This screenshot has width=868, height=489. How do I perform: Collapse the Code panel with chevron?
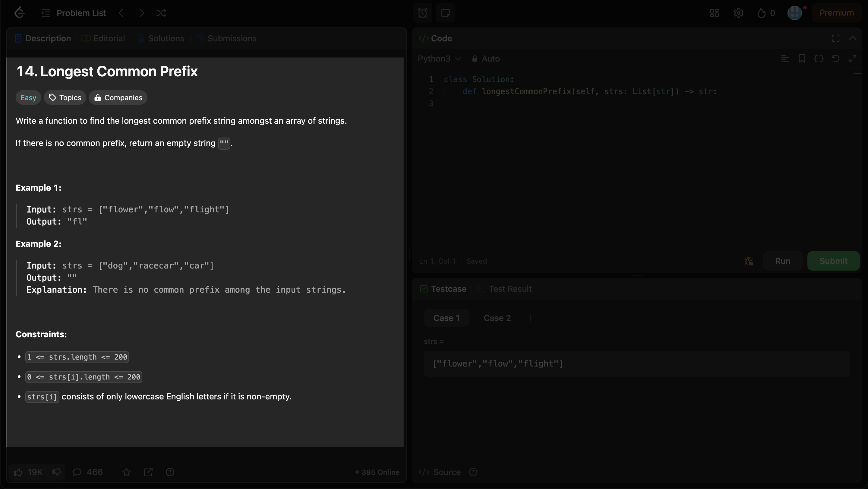click(853, 38)
